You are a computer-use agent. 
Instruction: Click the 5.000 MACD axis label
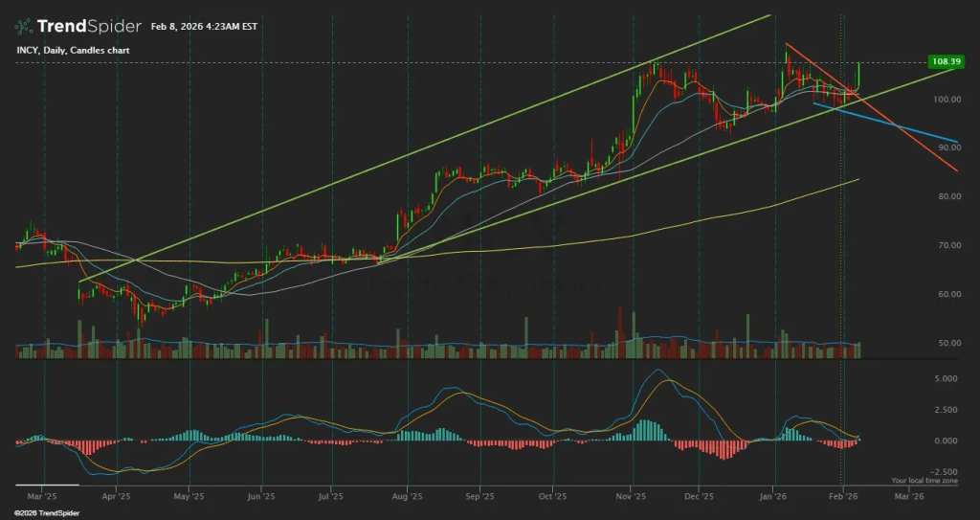click(x=945, y=378)
